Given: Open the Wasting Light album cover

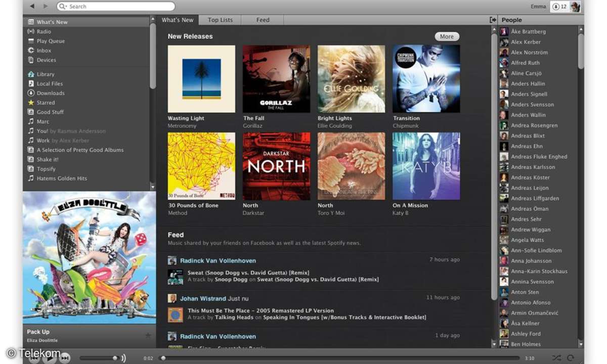Looking at the screenshot, I should pyautogui.click(x=201, y=79).
